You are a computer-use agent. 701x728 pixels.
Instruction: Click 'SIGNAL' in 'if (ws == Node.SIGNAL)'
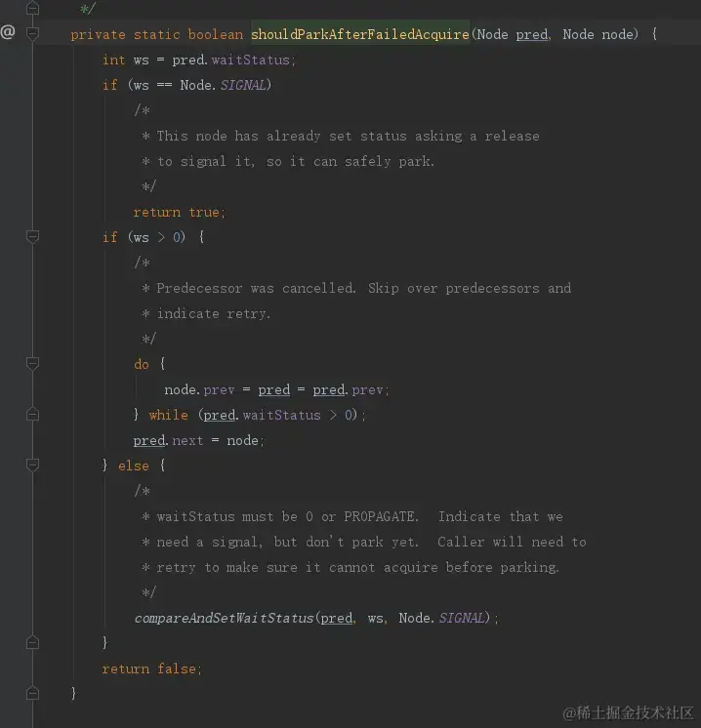pos(243,85)
